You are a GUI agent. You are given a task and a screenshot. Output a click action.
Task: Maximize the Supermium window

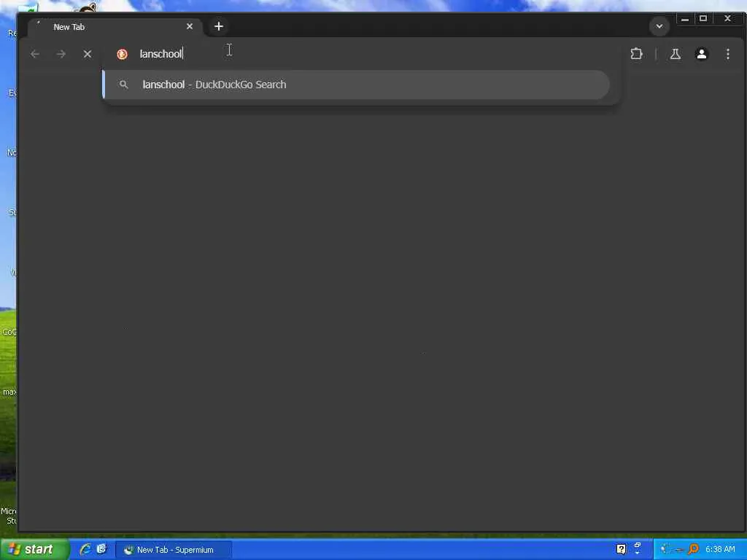coord(703,18)
